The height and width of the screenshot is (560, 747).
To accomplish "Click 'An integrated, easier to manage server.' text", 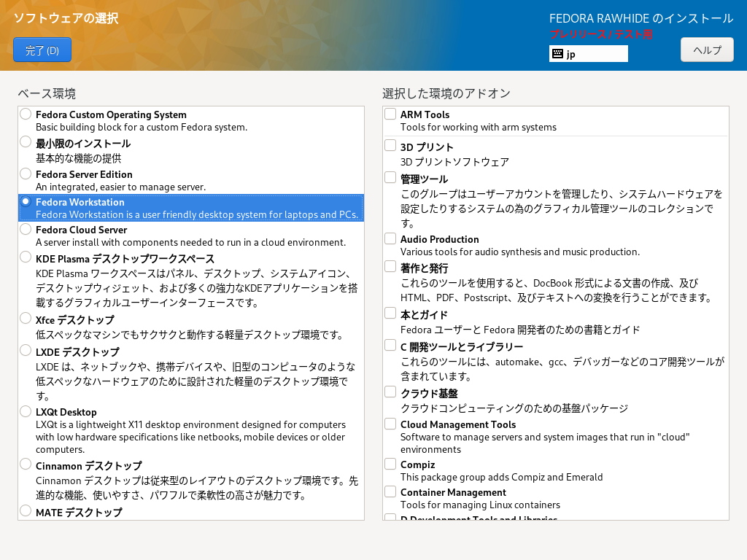I will (120, 187).
